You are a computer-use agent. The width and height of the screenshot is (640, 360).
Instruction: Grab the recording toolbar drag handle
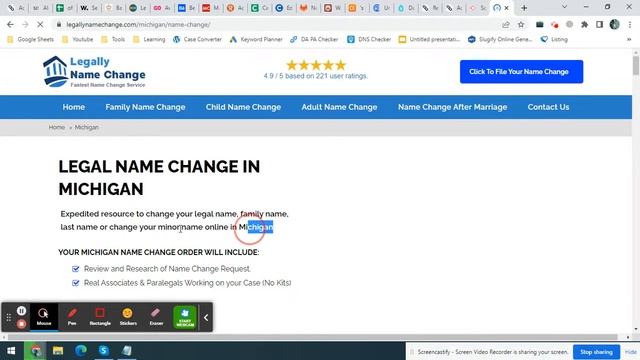(9, 317)
